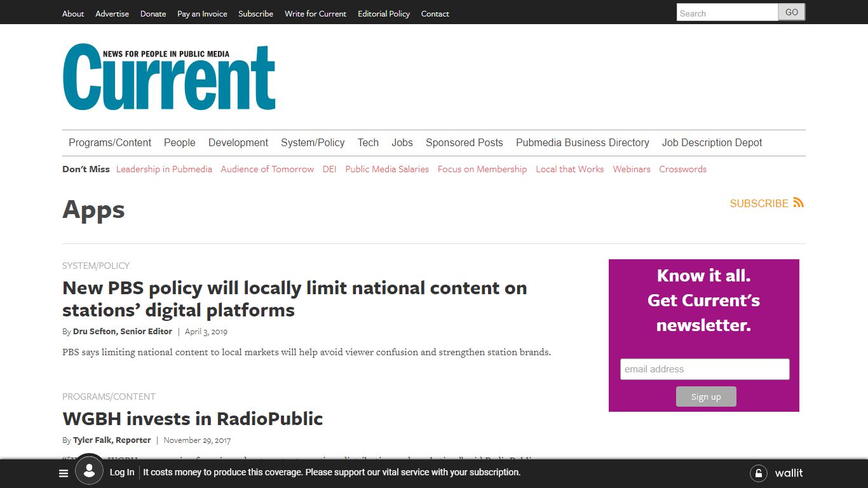Click the DEI link

(x=330, y=169)
